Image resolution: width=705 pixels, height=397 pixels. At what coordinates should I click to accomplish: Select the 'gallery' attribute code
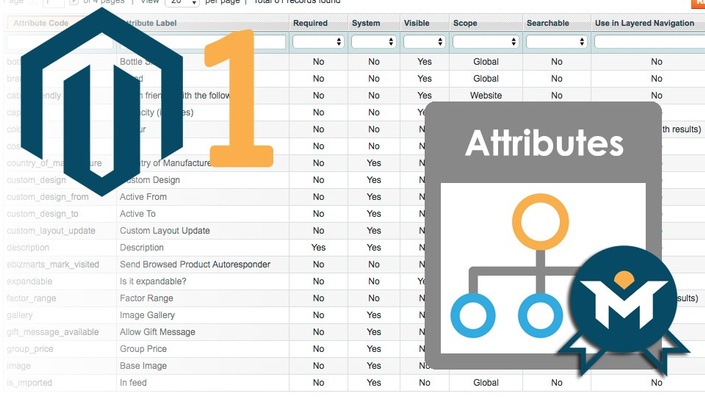(x=19, y=315)
